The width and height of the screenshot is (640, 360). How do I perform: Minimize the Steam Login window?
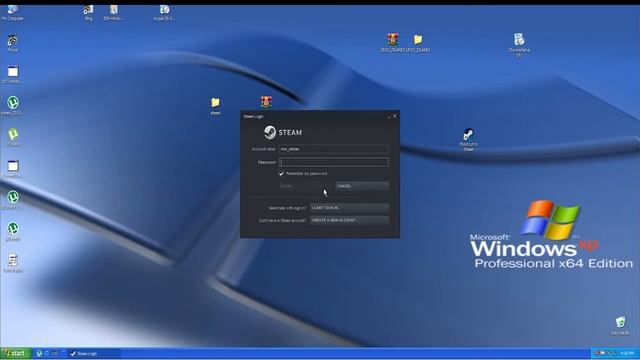click(x=389, y=116)
